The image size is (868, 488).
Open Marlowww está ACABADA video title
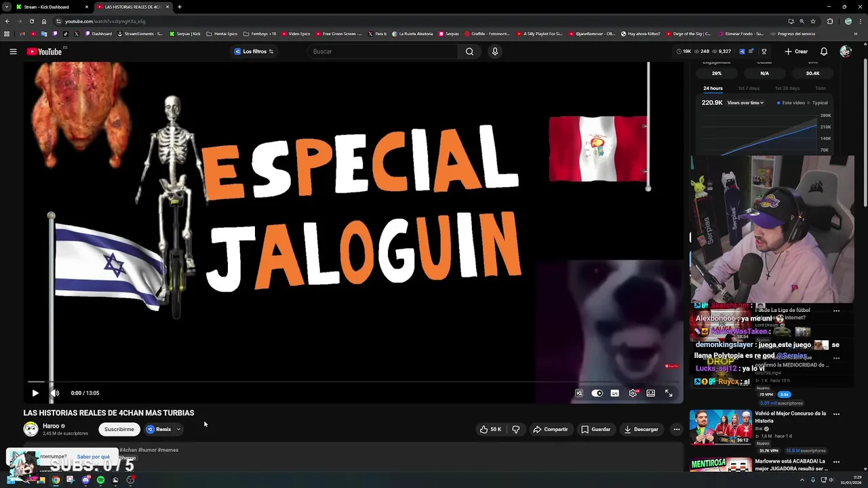(x=791, y=465)
